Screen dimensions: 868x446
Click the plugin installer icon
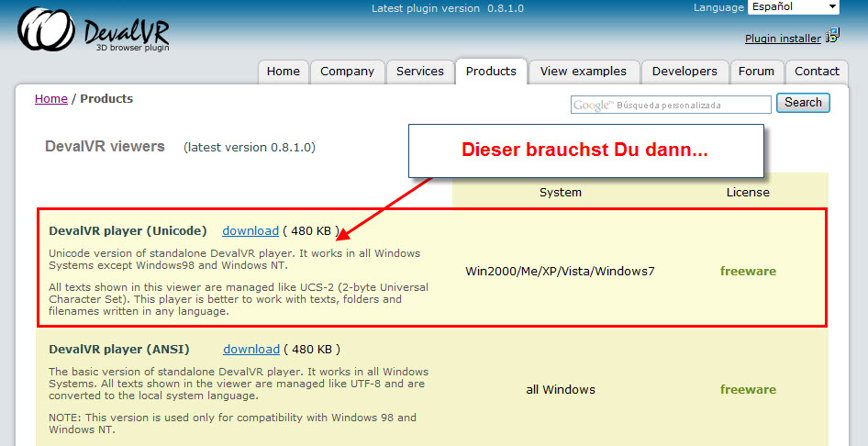(x=832, y=37)
